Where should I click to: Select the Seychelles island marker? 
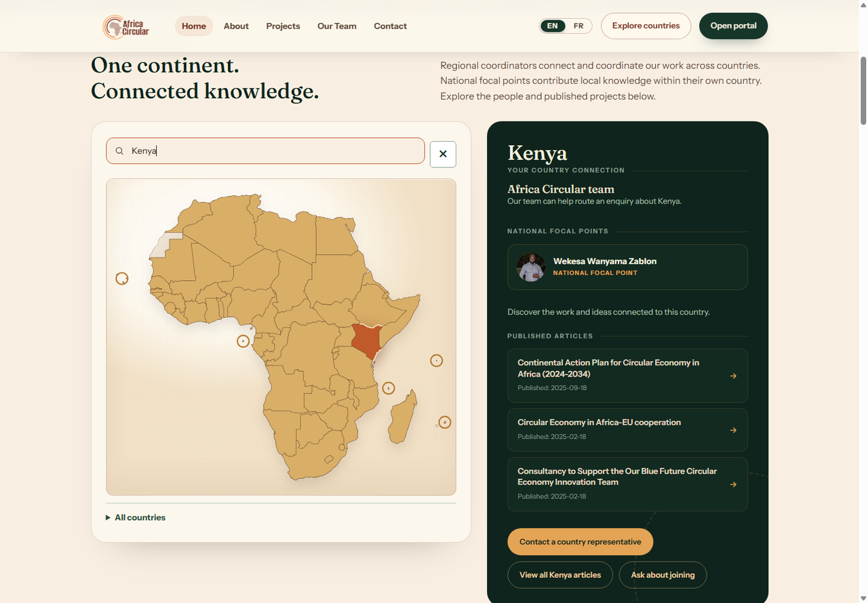(437, 361)
